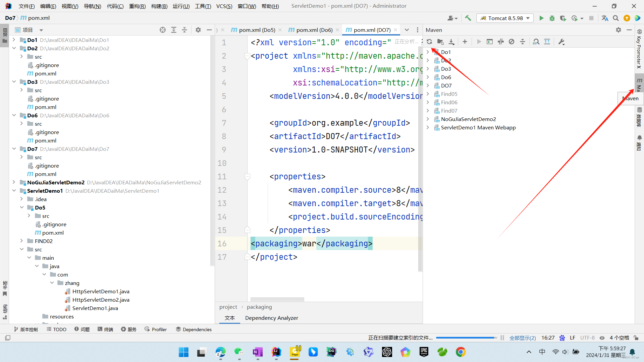Click packaging breadcrumb below editor
Screen dimensions: 644x362
[259, 307]
